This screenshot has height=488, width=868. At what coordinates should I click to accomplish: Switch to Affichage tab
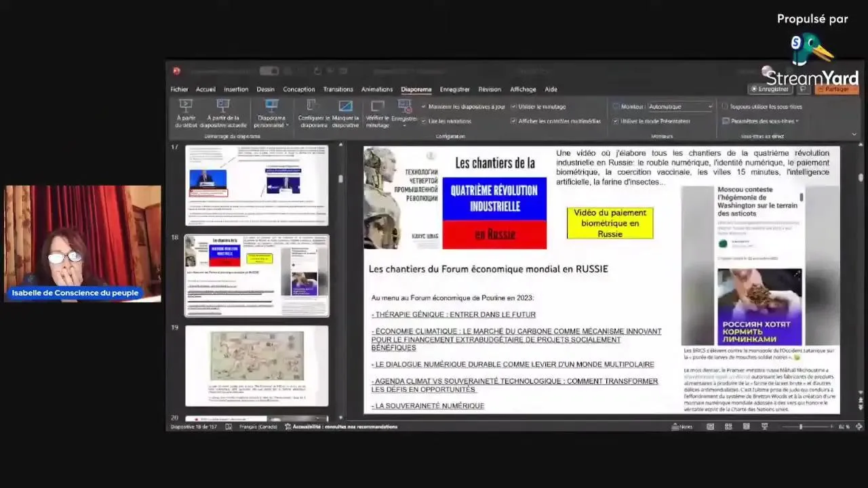(523, 89)
